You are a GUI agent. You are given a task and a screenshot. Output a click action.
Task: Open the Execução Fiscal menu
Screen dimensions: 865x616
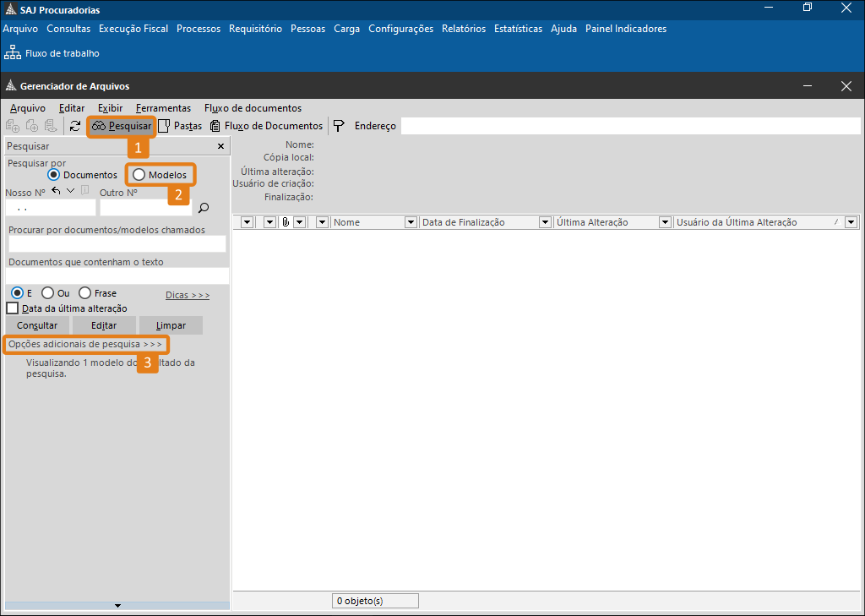coord(133,29)
